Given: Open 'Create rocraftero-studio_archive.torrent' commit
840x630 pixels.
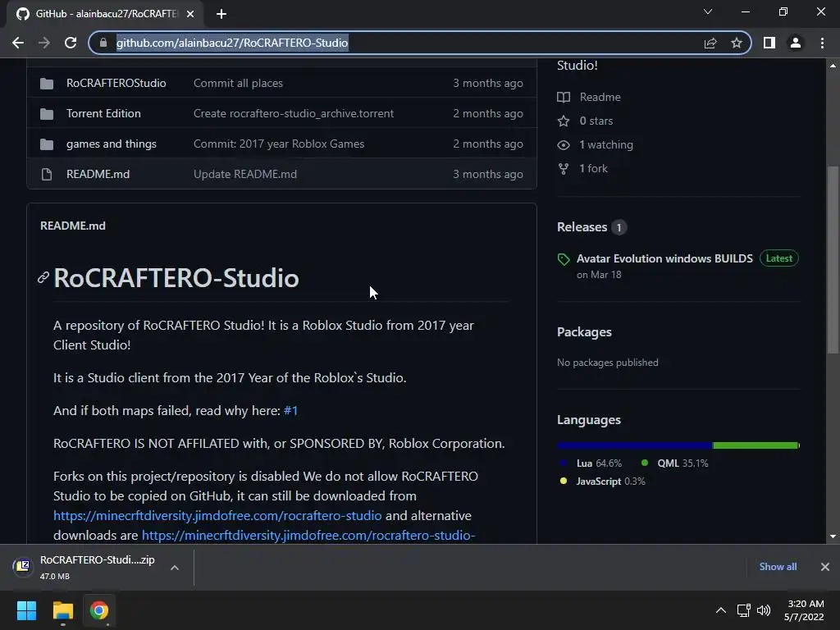Looking at the screenshot, I should click(x=294, y=113).
